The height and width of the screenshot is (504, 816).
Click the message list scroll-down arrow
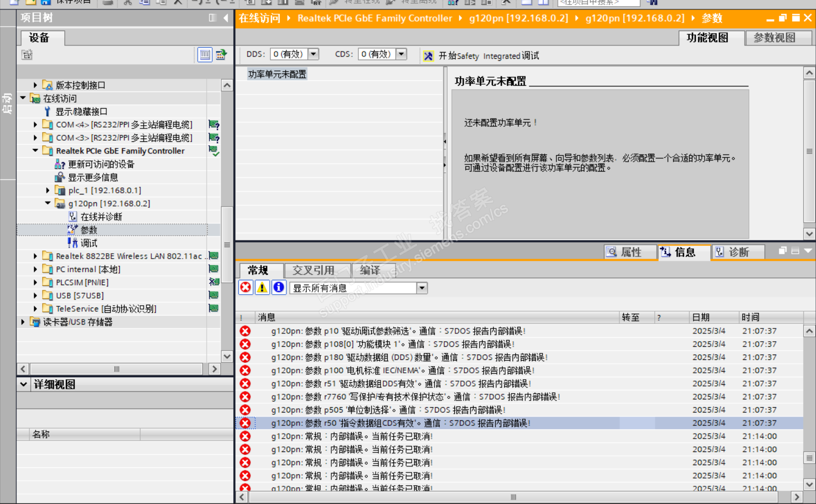809,484
